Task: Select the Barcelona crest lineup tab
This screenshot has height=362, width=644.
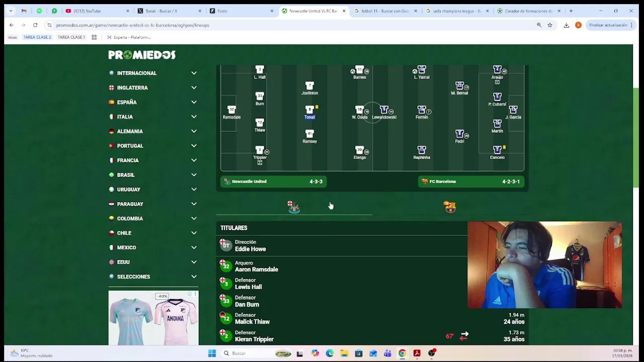Action: click(450, 207)
